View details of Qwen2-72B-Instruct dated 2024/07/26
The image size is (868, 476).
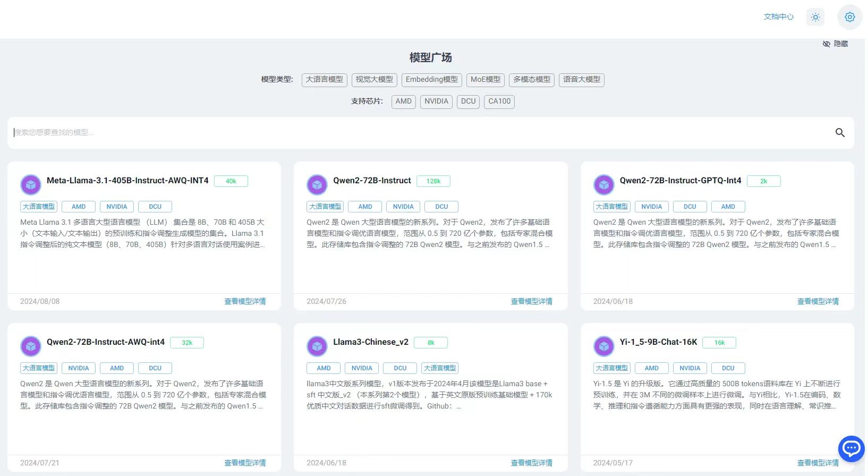coord(531,302)
